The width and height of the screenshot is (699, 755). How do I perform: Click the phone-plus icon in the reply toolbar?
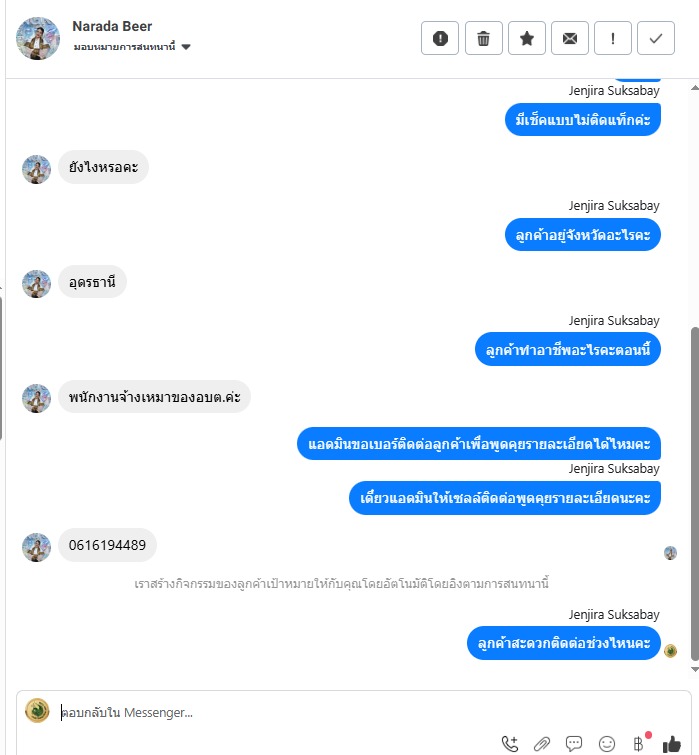point(510,743)
